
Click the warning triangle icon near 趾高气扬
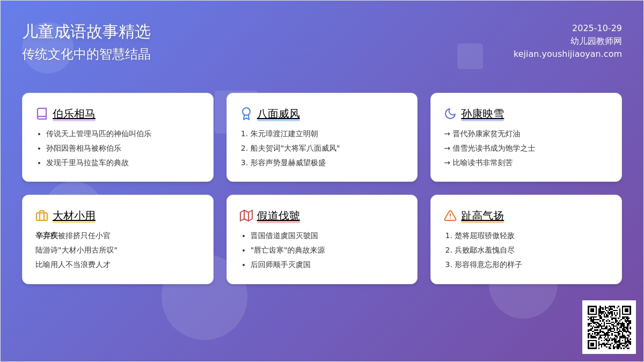click(x=450, y=216)
